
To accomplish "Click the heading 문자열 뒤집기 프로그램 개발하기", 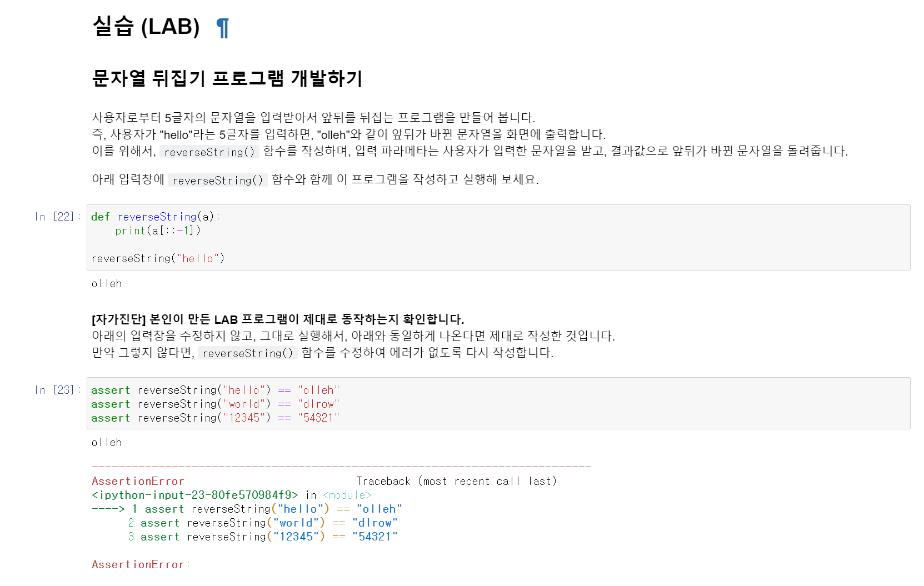I will click(x=227, y=78).
